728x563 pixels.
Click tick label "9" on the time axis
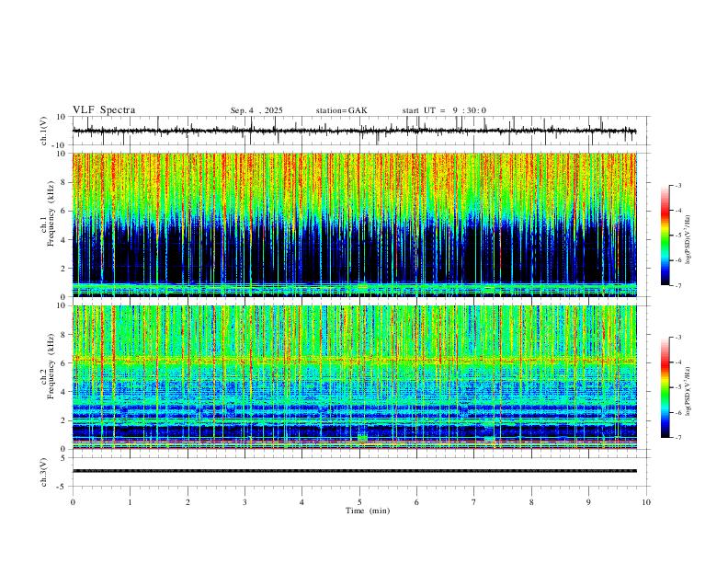[588, 502]
